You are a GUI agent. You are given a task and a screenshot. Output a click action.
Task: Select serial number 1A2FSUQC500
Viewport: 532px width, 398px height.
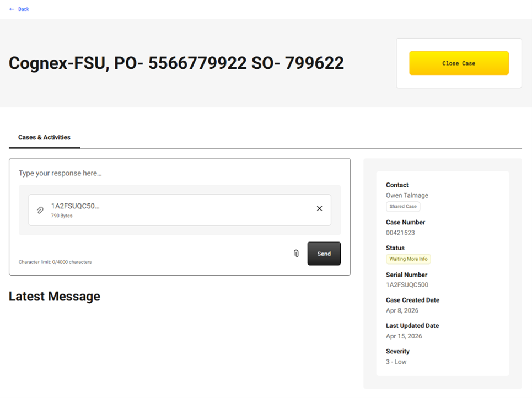(x=407, y=285)
